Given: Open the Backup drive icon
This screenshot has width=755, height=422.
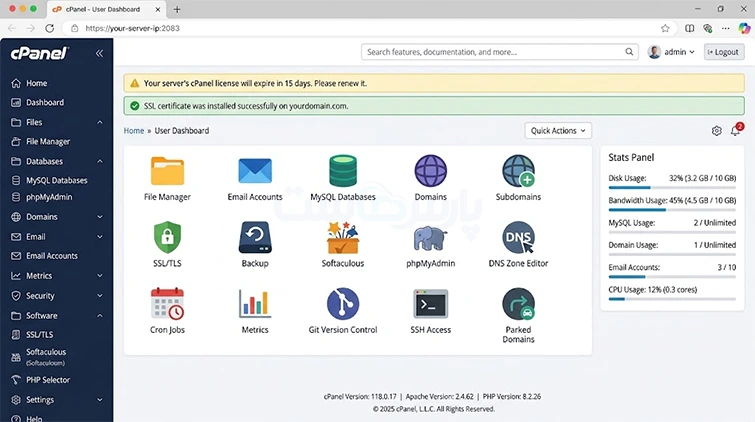Looking at the screenshot, I should tap(255, 237).
